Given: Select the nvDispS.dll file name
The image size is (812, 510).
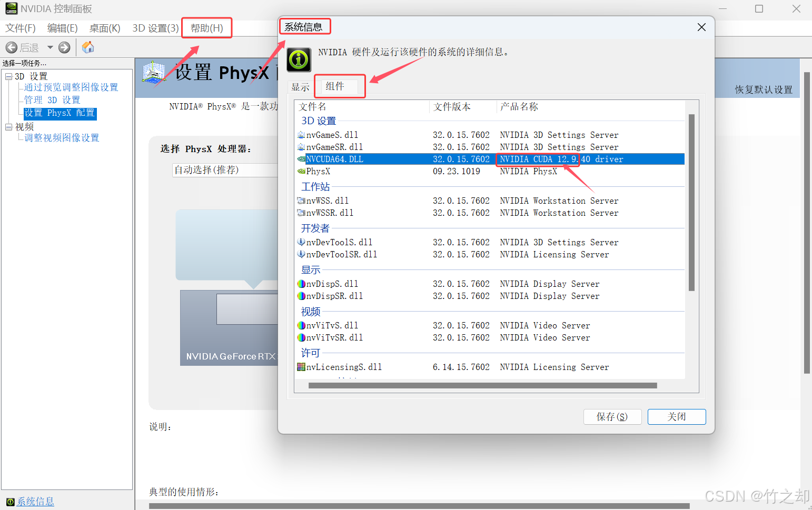Looking at the screenshot, I should [332, 284].
